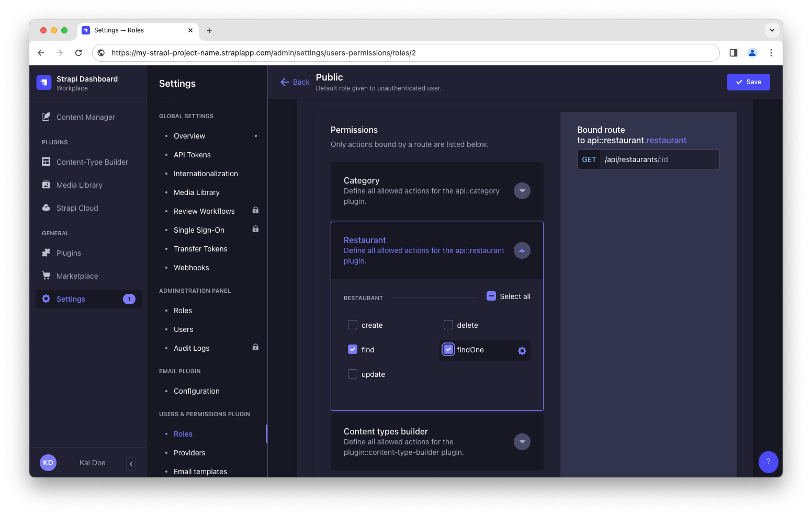The height and width of the screenshot is (516, 812).
Task: Open Webhooks under Global Settings
Action: click(191, 268)
